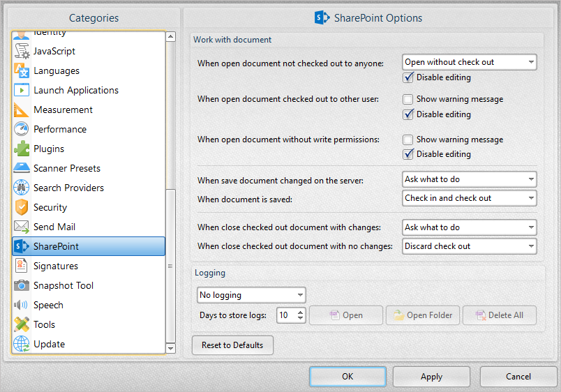The width and height of the screenshot is (561, 392).
Task: Click the Measurement ruler triangle icon
Action: tap(22, 110)
